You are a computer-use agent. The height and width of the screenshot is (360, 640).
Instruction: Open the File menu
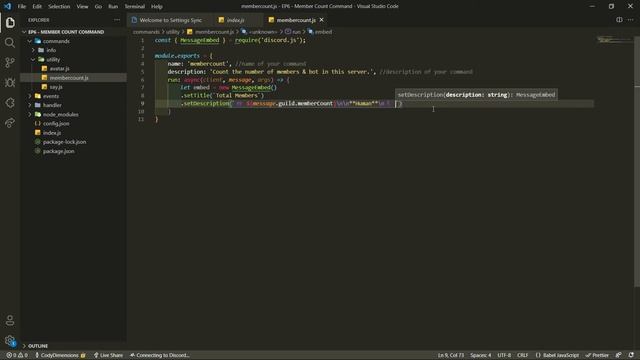(x=22, y=7)
